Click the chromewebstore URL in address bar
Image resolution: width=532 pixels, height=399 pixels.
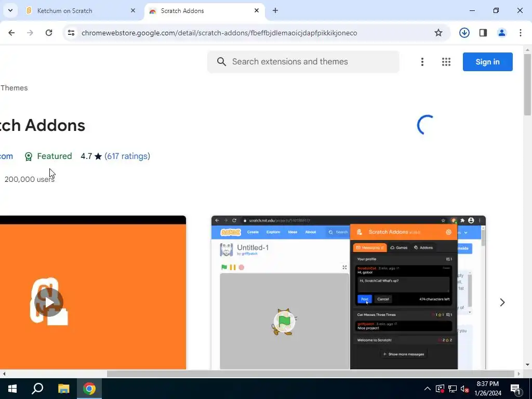[x=219, y=33]
